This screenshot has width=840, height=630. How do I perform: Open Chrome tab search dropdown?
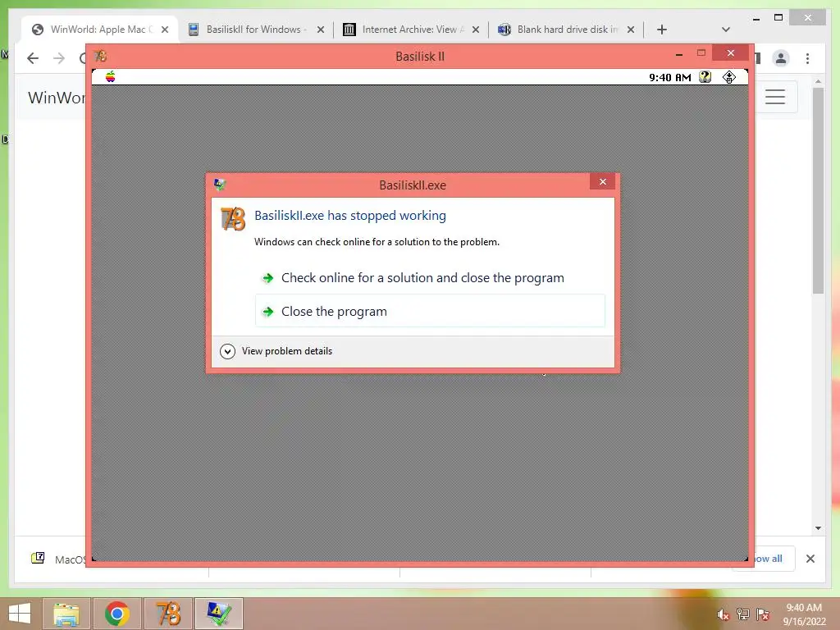pyautogui.click(x=726, y=30)
